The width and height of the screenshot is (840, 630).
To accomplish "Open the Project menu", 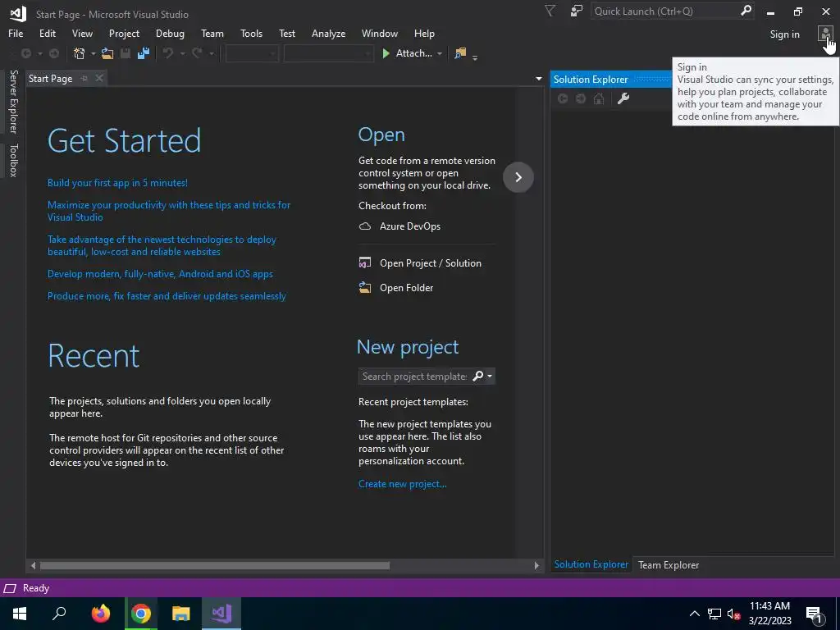I will (x=124, y=33).
